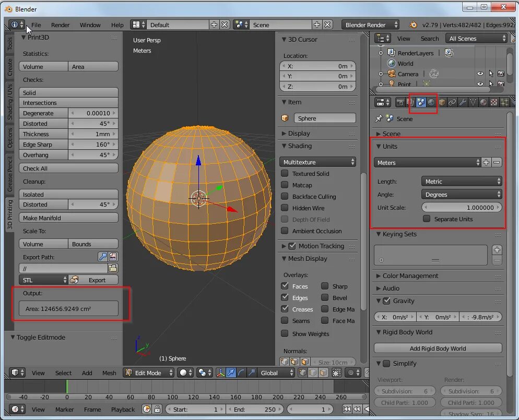Open the Meters units preset dropdown
The height and width of the screenshot is (420, 519).
click(427, 162)
